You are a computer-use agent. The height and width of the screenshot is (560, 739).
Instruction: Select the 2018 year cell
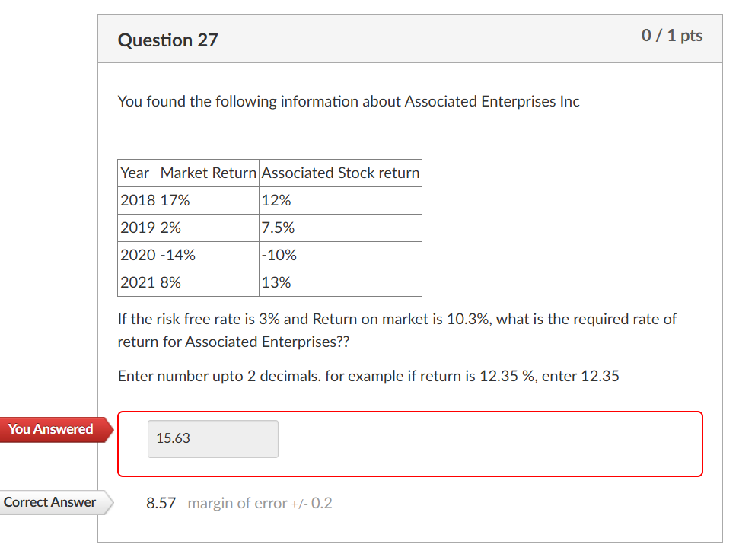pos(137,200)
